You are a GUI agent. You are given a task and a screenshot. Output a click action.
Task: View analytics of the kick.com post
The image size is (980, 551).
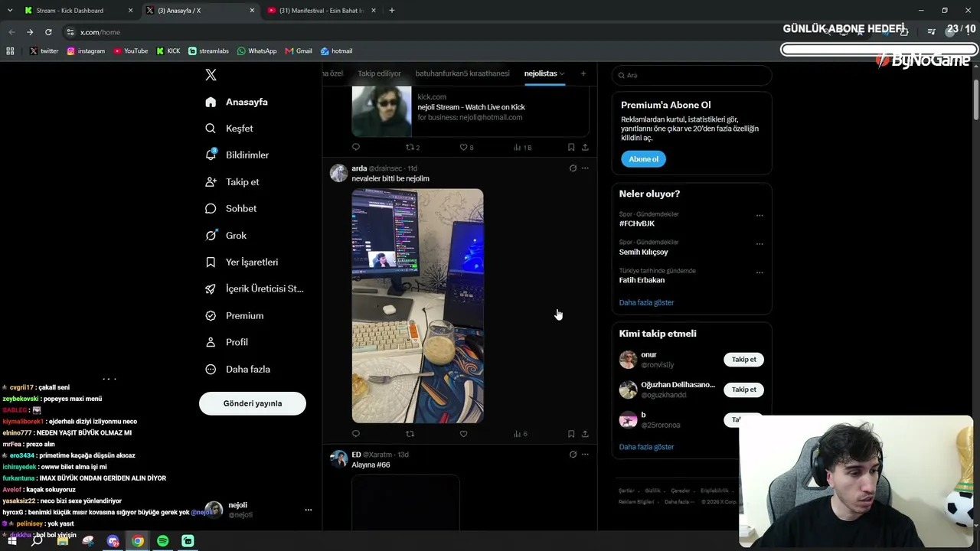[522, 147]
